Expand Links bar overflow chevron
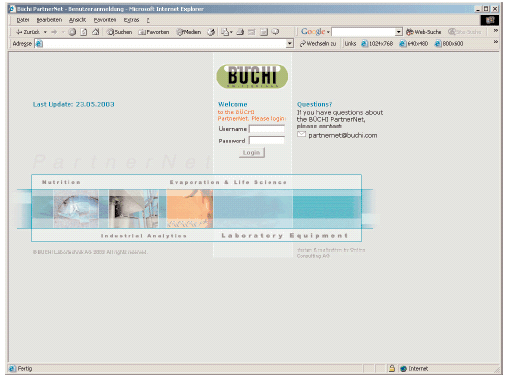 (x=496, y=42)
